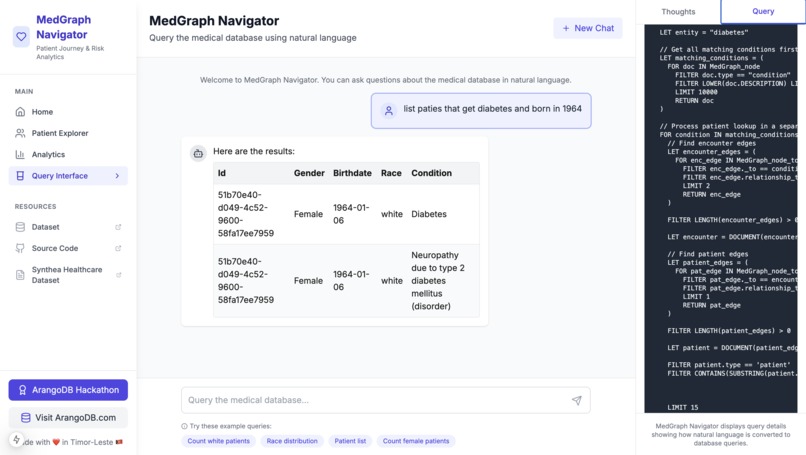
Task: Click the Here are the results text
Action: 254,151
